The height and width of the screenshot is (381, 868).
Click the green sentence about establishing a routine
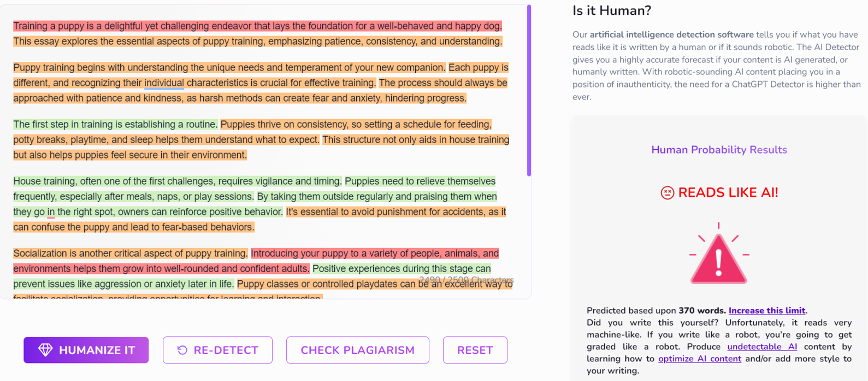[x=114, y=124]
